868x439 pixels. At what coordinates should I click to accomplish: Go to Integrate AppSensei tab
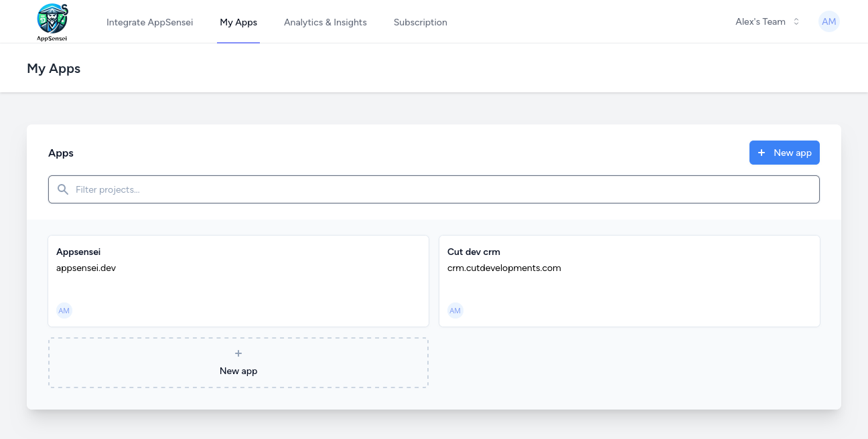pyautogui.click(x=149, y=22)
